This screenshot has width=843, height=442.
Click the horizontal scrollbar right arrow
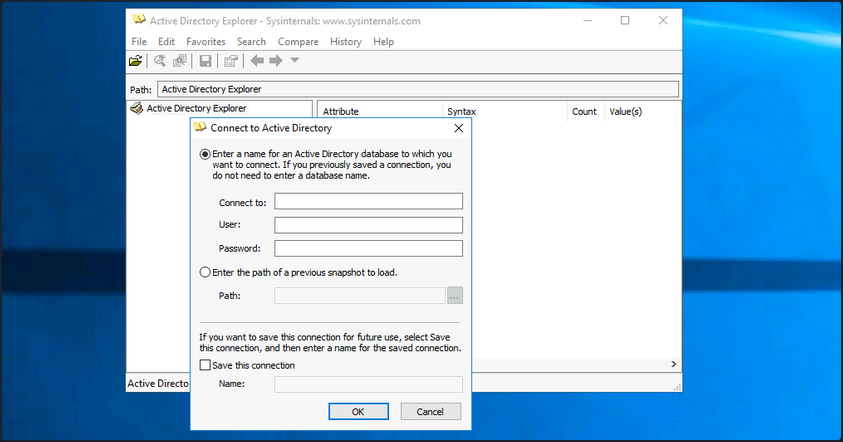(673, 364)
